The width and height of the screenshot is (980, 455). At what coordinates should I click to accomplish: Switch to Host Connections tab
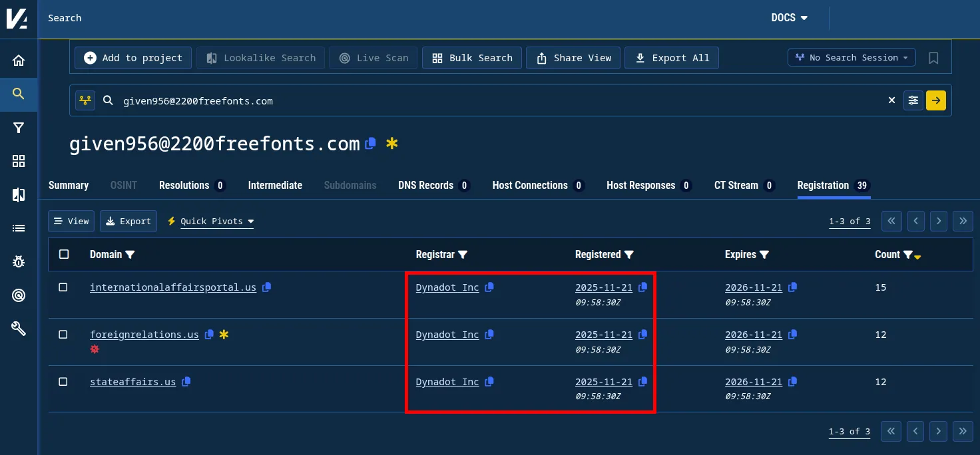click(x=539, y=186)
